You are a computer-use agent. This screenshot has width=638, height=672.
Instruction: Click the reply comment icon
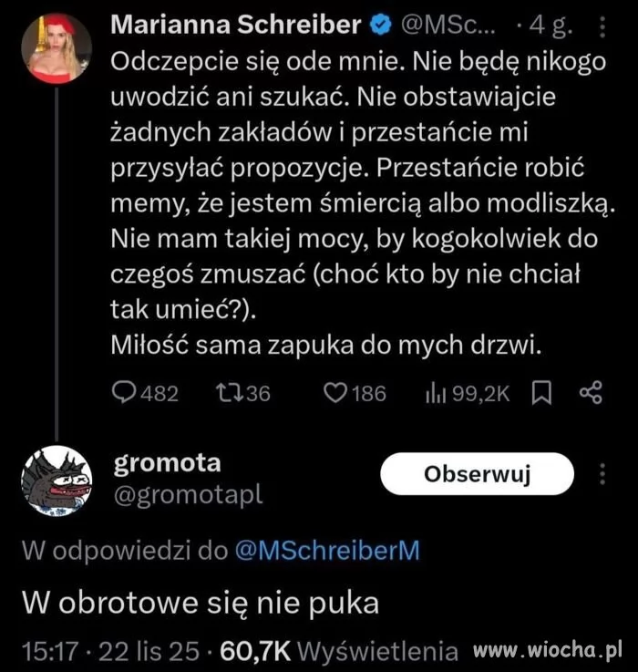[123, 393]
